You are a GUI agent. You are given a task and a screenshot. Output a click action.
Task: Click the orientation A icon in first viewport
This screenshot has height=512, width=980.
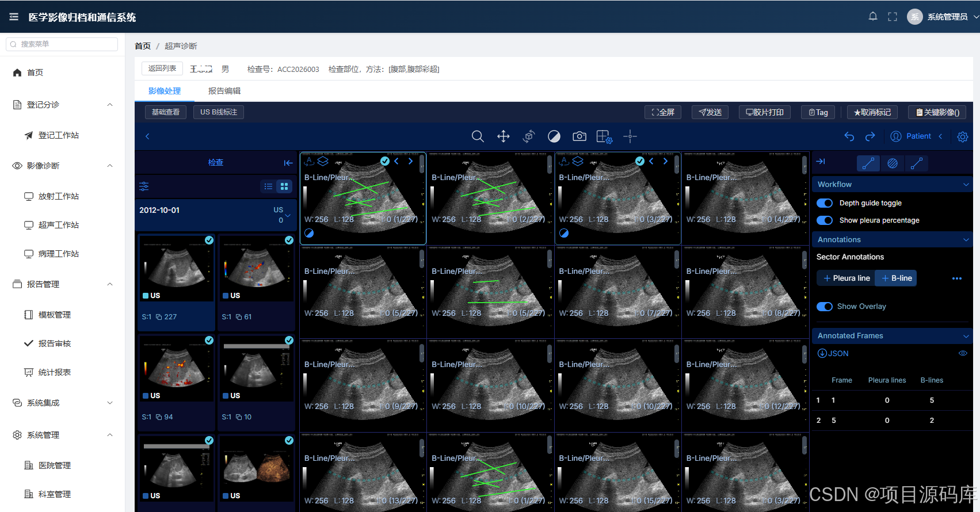(309, 161)
